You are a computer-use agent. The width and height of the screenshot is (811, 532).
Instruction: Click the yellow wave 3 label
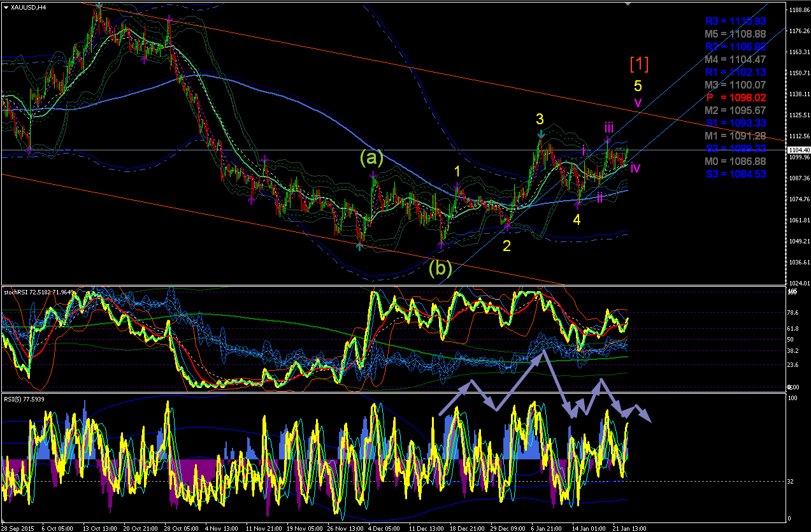[540, 119]
